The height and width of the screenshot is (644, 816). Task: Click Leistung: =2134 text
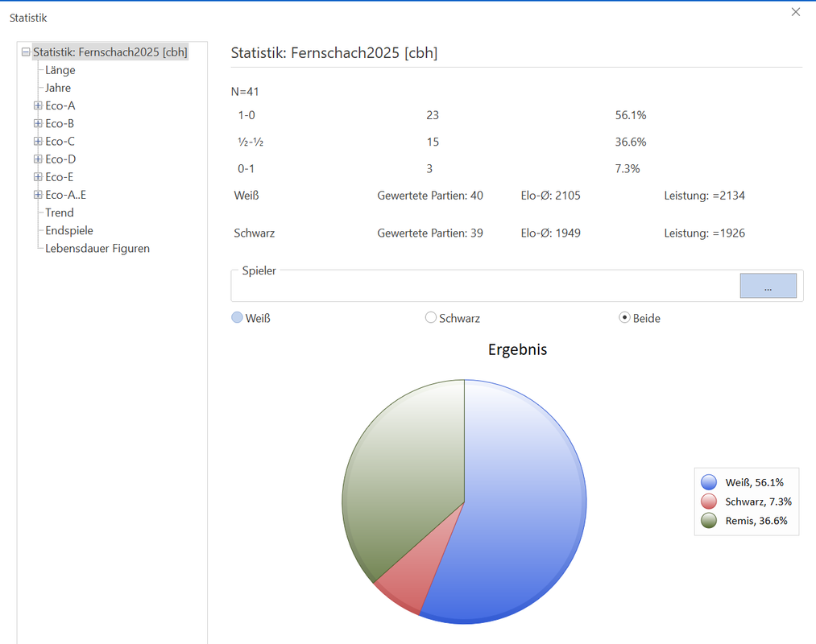coord(705,196)
